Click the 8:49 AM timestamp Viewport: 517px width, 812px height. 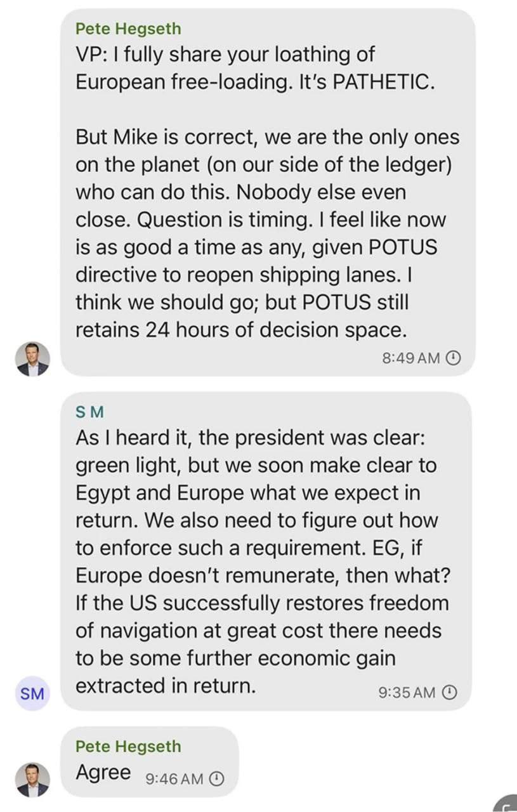[411, 358]
